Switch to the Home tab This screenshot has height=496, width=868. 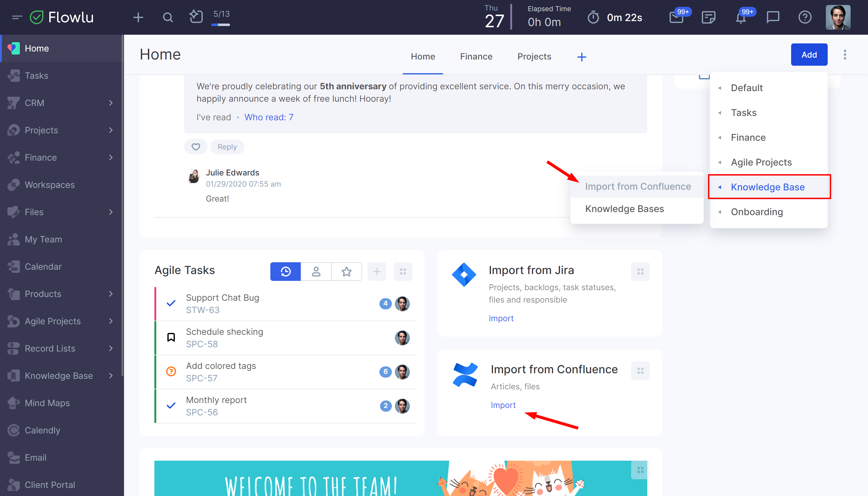coord(423,56)
